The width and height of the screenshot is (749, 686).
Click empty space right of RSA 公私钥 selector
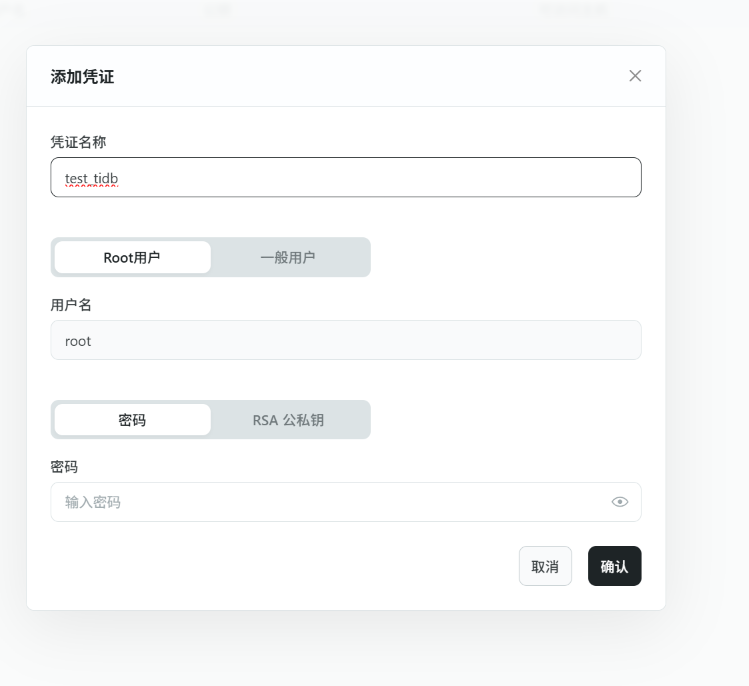pos(505,420)
